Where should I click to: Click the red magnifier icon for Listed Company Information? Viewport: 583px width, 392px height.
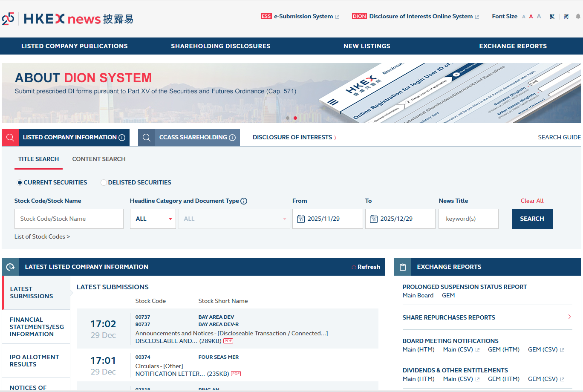pos(10,138)
